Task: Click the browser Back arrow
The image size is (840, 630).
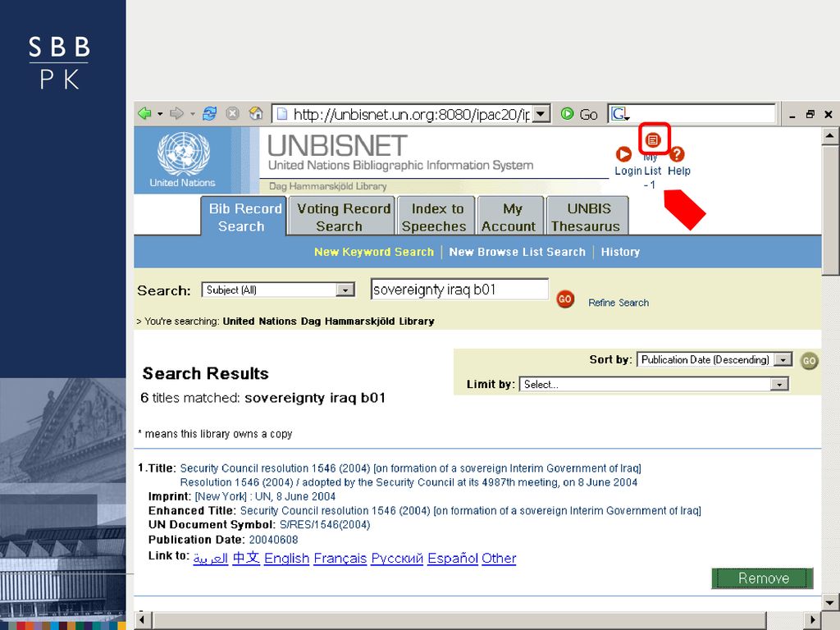Action: coord(144,113)
